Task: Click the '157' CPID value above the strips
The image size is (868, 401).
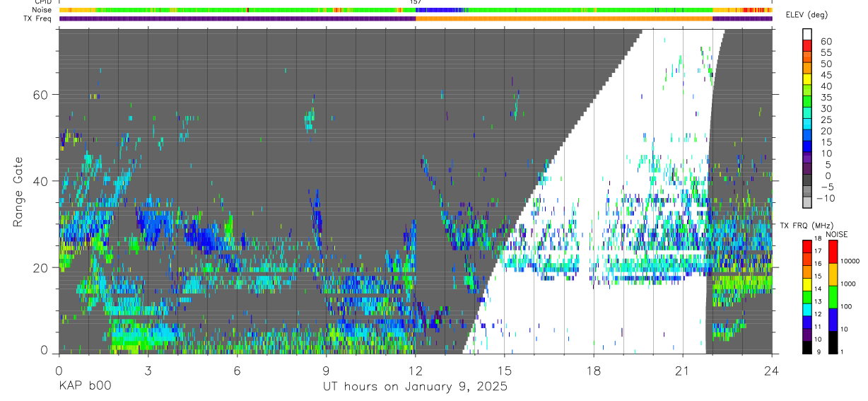Action: pyautogui.click(x=416, y=3)
